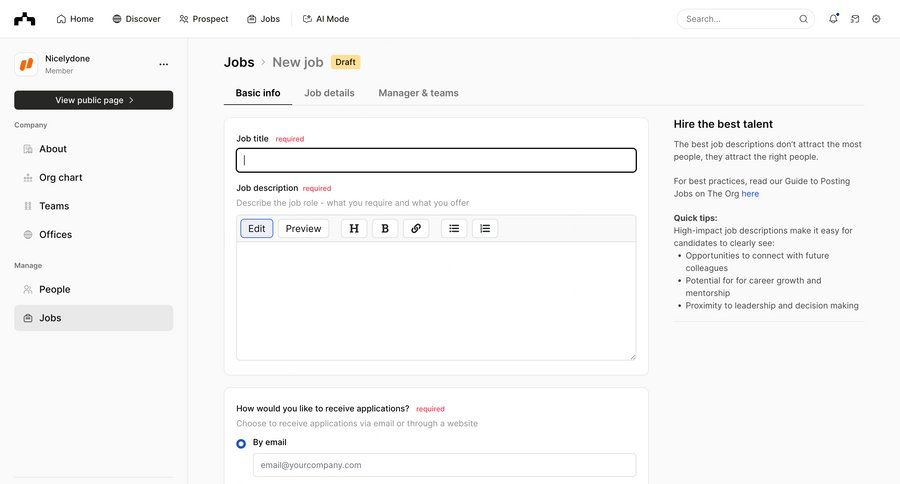Click the text area resize handle
The width and height of the screenshot is (900, 484).
tap(633, 357)
